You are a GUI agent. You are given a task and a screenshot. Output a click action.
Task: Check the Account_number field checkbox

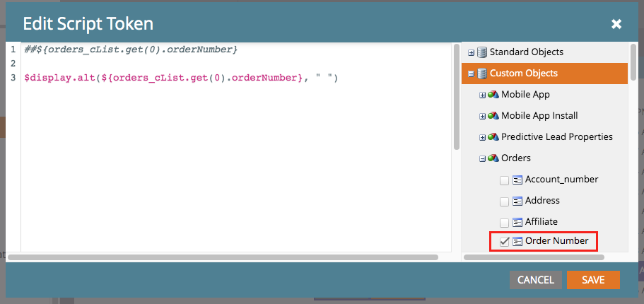(504, 180)
